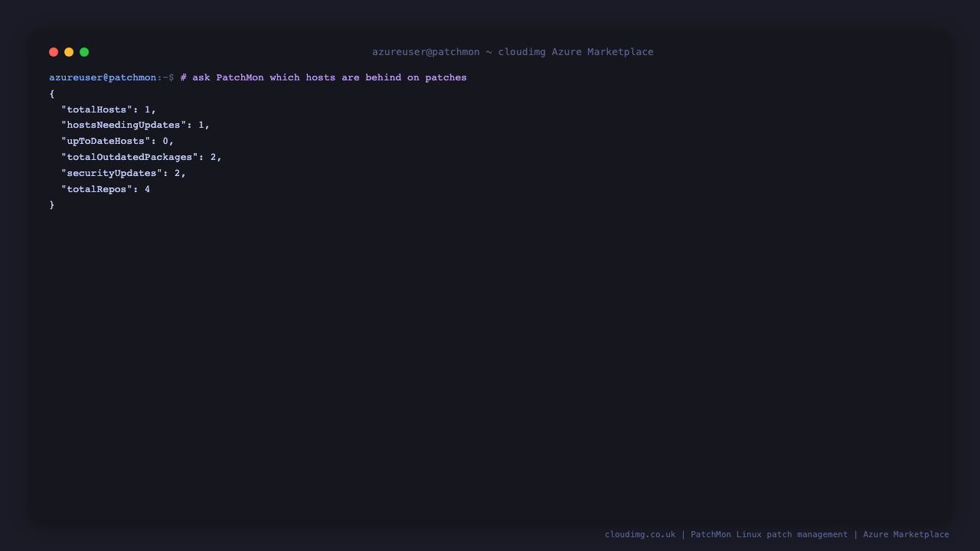Click the "totalOutdatedPackages": 2 line
Screen dimensions: 980x551
(142, 158)
